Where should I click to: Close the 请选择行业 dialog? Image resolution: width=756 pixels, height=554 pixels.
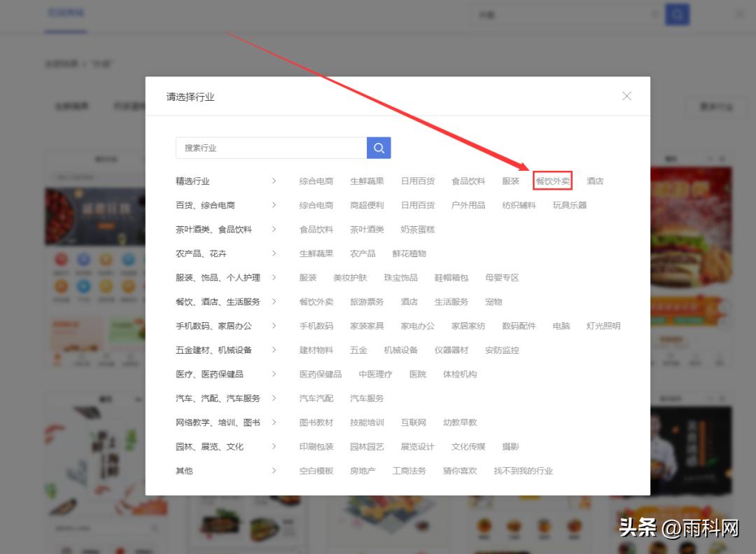626,97
